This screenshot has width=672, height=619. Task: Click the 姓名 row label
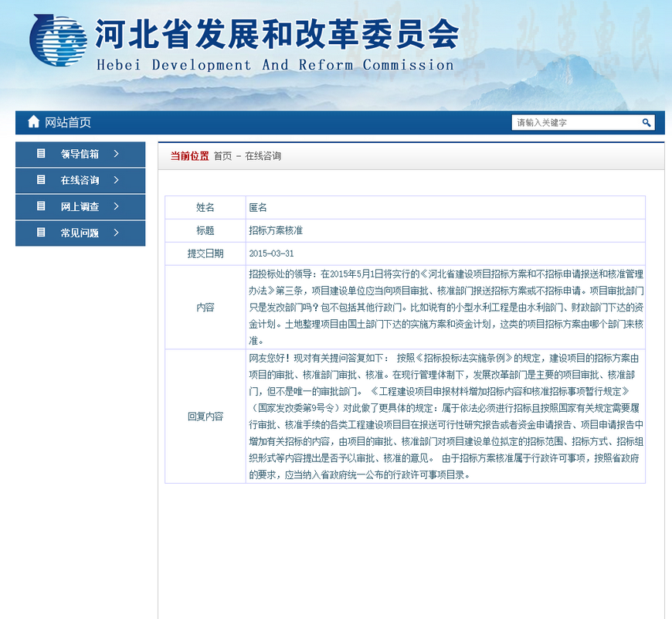pos(205,207)
